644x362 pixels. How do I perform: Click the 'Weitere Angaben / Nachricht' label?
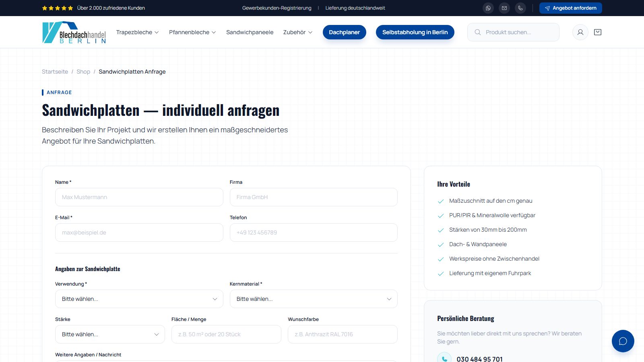88,355
